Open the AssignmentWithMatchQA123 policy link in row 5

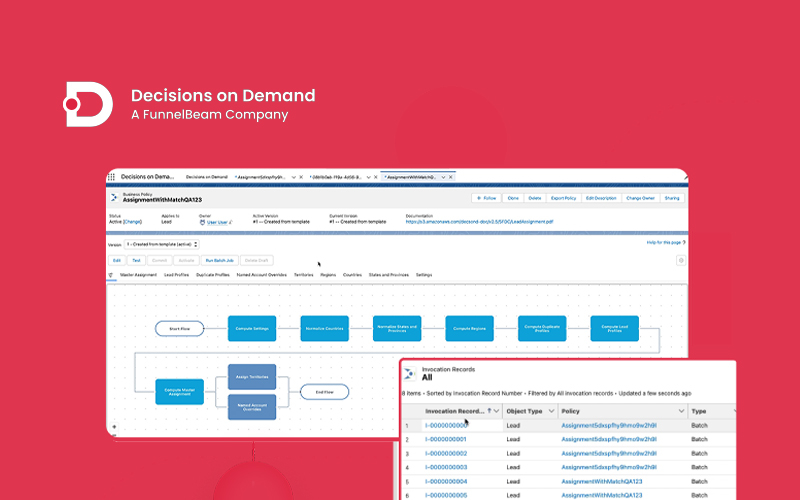(602, 482)
